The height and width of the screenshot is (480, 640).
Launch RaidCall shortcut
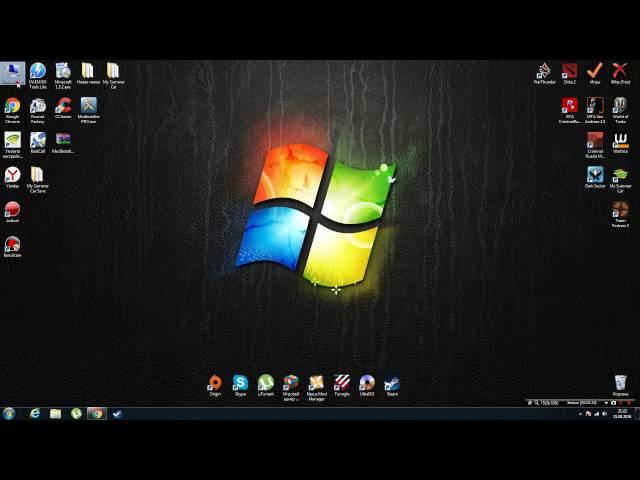click(38, 143)
